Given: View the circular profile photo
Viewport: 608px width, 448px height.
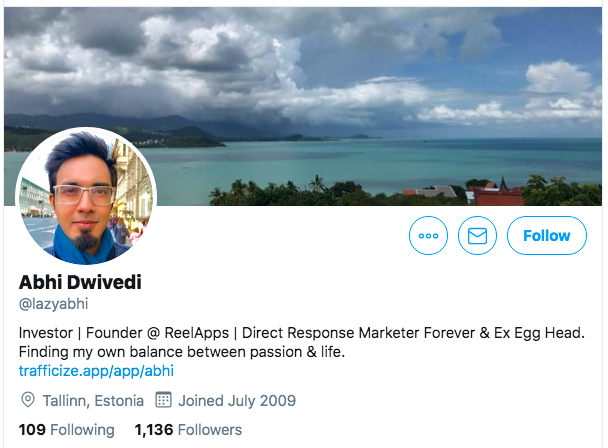Looking at the screenshot, I should tap(86, 197).
